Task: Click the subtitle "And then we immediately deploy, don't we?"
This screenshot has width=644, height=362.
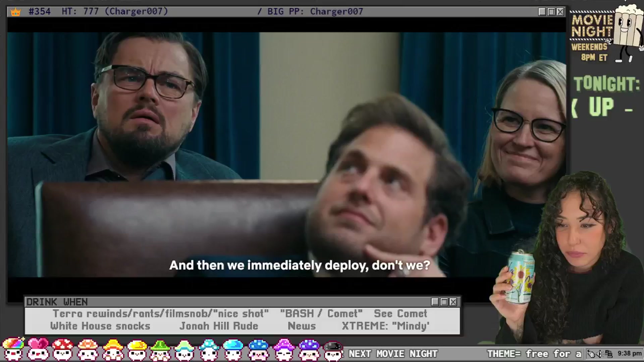Action: pyautogui.click(x=300, y=265)
